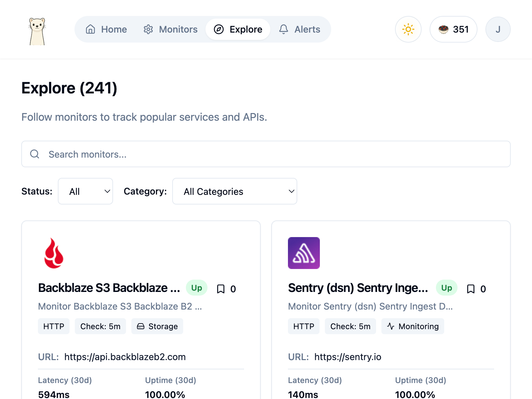Open the Monitors tab
The image size is (532, 399).
(x=171, y=29)
